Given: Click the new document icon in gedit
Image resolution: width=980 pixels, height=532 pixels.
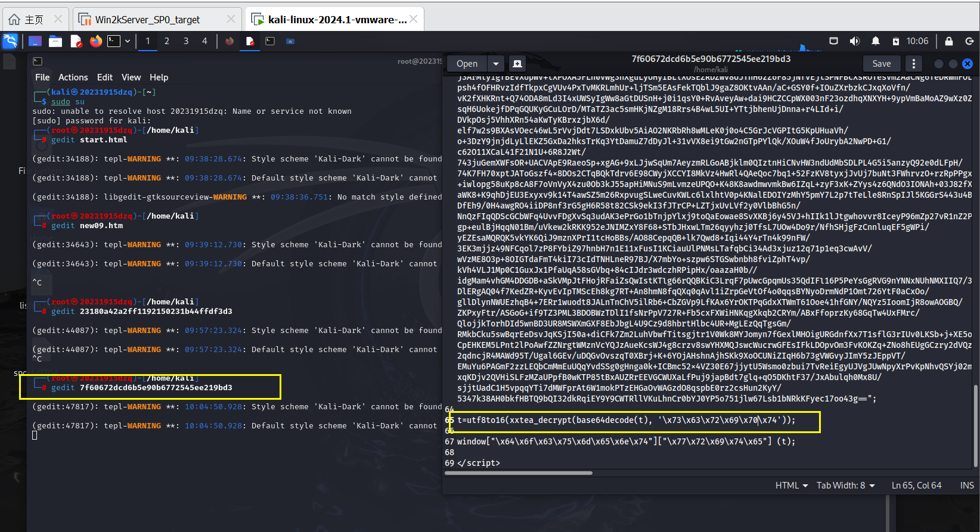Looking at the screenshot, I should tap(517, 64).
